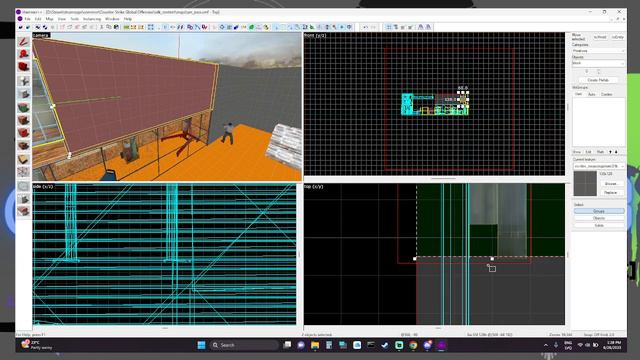The width and height of the screenshot is (640, 360).
Task: Set selection mode to Objects
Action: 599,218
